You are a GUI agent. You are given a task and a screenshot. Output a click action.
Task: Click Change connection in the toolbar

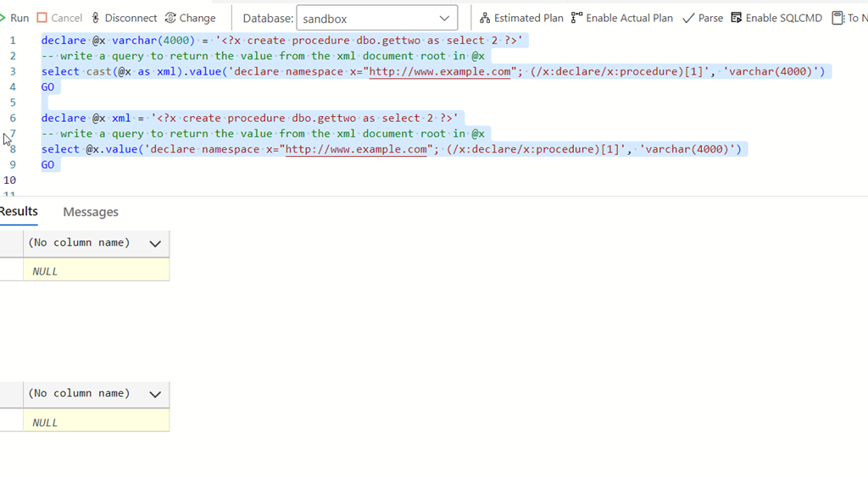(190, 18)
